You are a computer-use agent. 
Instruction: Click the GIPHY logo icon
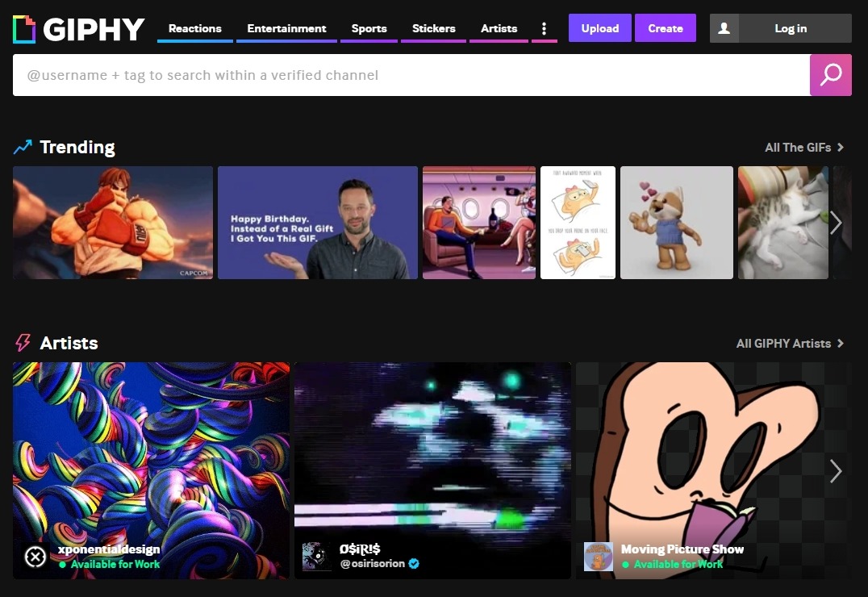[24, 29]
